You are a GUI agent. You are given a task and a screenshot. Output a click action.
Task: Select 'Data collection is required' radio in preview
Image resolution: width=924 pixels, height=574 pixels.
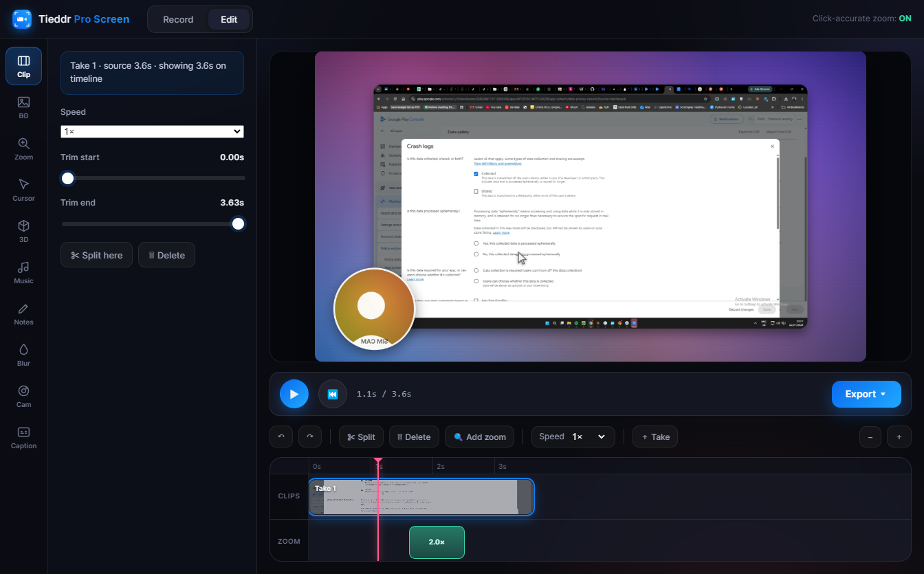point(476,271)
